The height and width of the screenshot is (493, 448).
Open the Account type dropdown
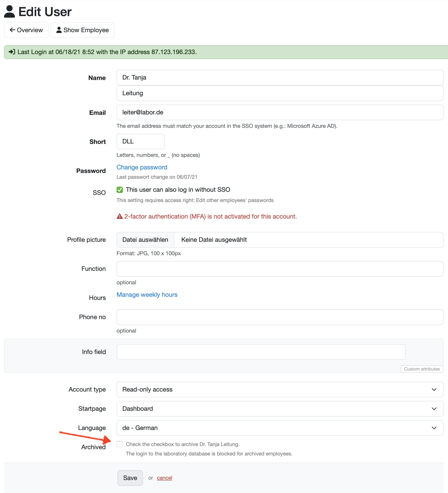pyautogui.click(x=280, y=389)
